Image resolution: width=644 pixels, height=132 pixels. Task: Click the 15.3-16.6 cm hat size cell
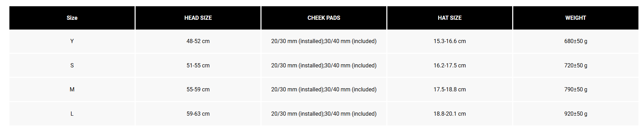[x=450, y=41]
